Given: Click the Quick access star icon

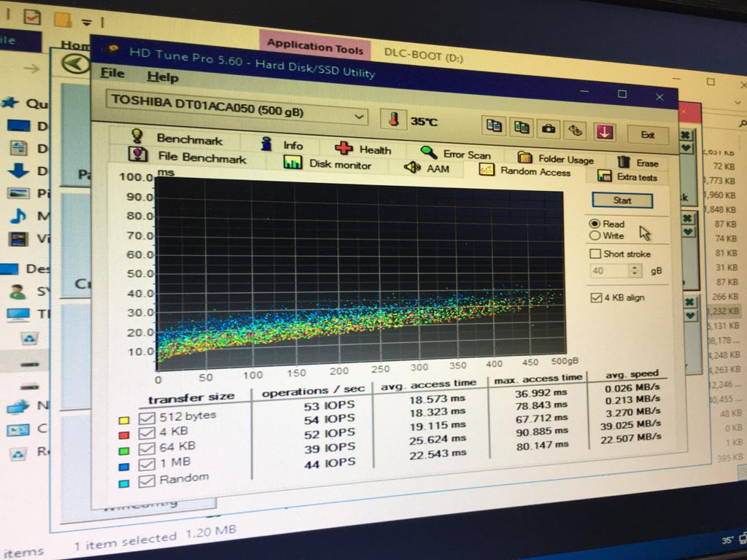Looking at the screenshot, I should pyautogui.click(x=10, y=101).
